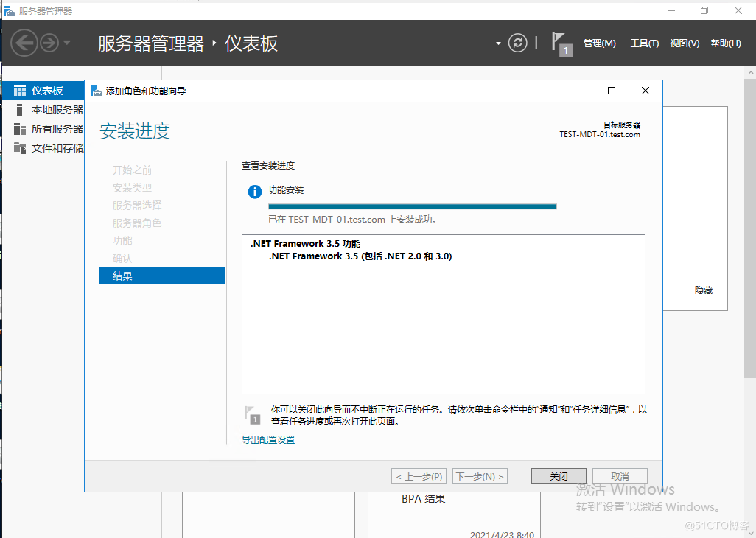
Task: Click the installation progress bar
Action: 412,206
